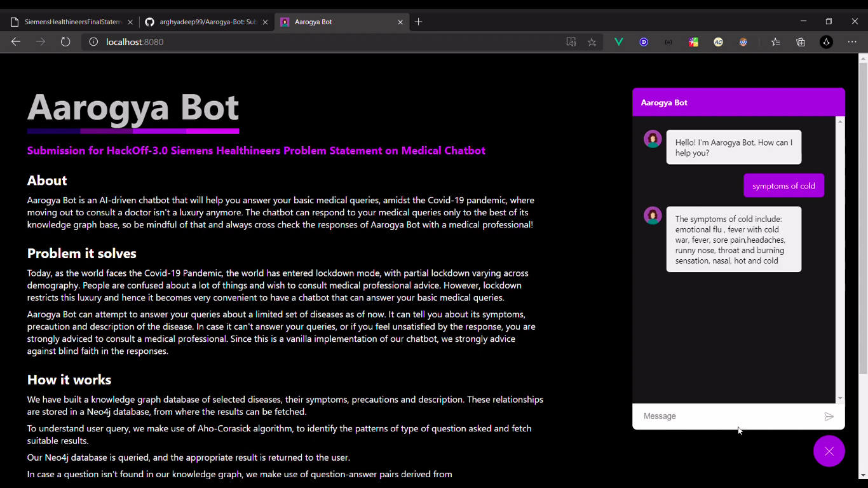This screenshot has height=488, width=868.
Task: Close the GitHub Aarogya-Bot tab
Action: tap(265, 22)
